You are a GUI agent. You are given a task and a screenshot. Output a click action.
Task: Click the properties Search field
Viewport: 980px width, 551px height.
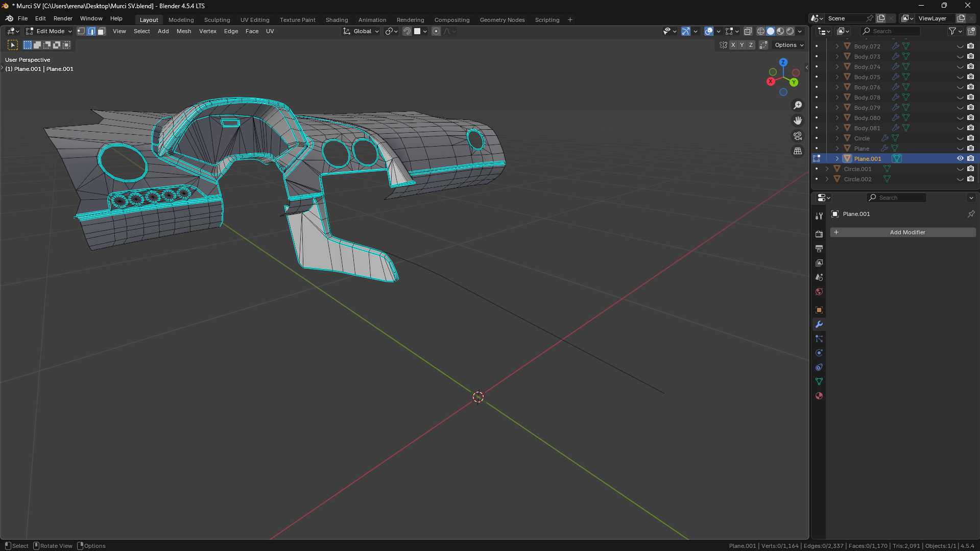(896, 198)
